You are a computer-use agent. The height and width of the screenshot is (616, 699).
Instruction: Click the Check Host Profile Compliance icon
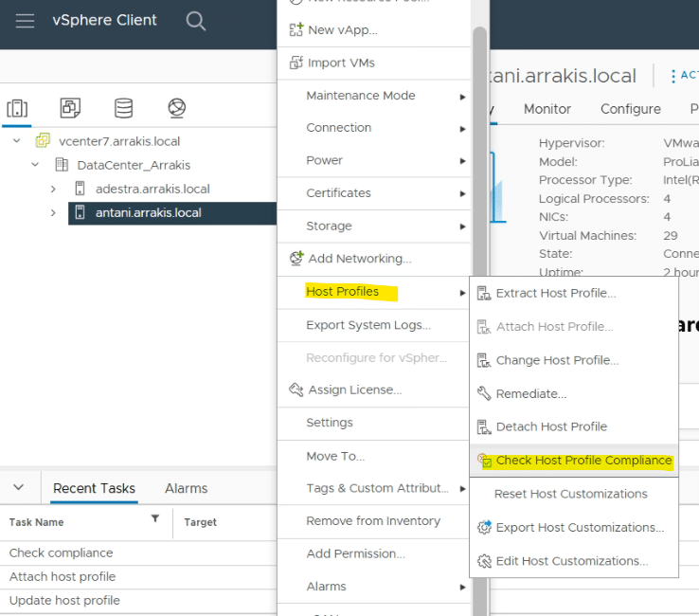[x=485, y=461]
